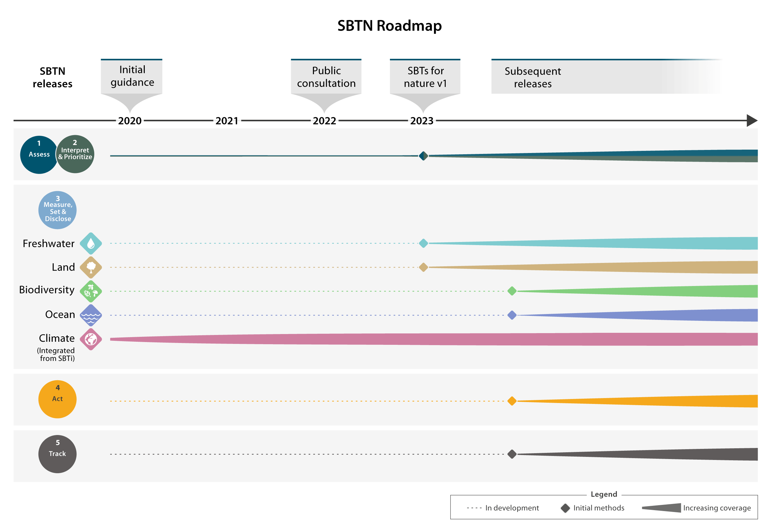
Task: Click the 2023 year marker on timeline
Action: coord(422,121)
